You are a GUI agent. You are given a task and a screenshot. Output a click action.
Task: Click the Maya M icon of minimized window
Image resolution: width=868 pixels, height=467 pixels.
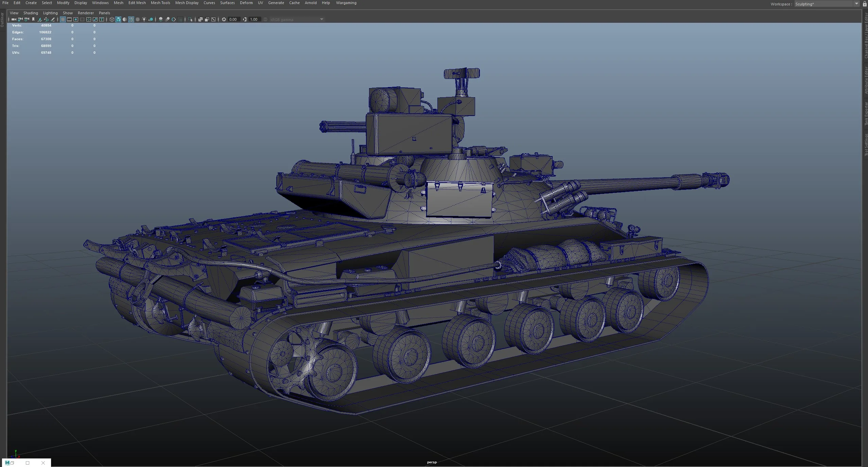(7, 463)
